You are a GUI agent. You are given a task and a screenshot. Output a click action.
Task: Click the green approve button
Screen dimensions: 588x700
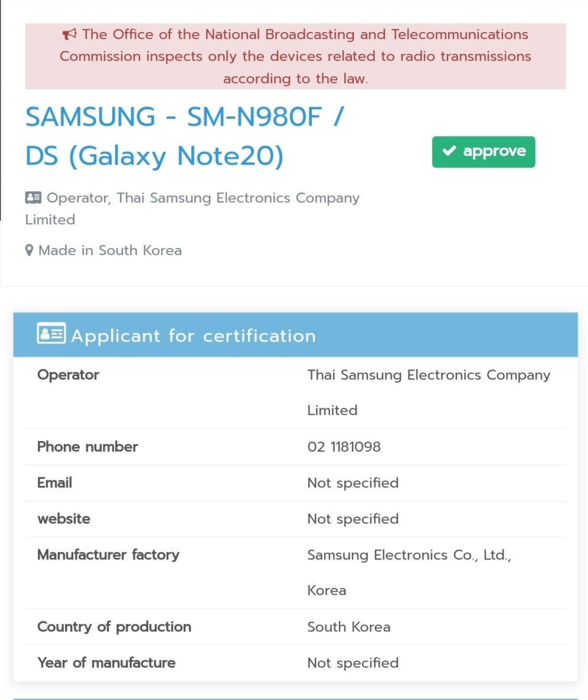point(484,152)
